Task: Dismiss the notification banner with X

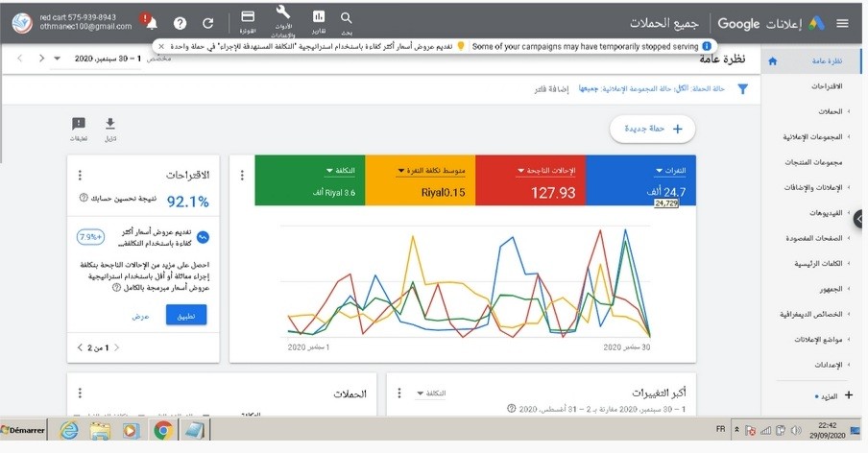Action: point(161,46)
